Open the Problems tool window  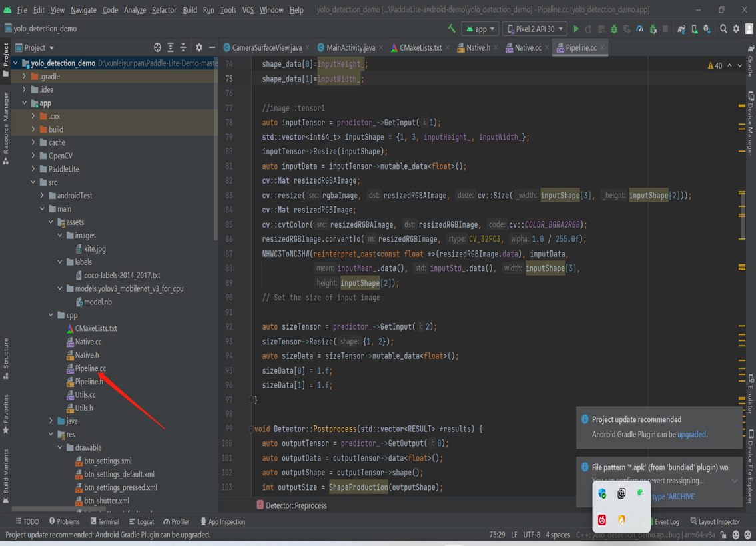(x=64, y=521)
